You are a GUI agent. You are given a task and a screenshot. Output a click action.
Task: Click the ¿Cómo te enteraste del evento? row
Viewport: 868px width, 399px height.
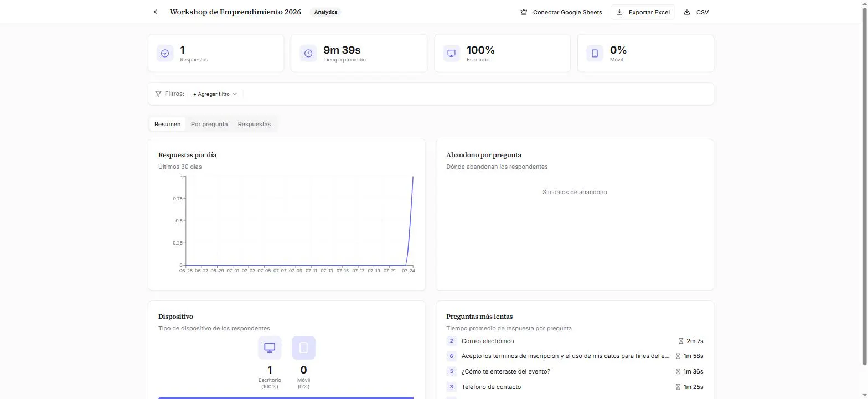point(575,371)
